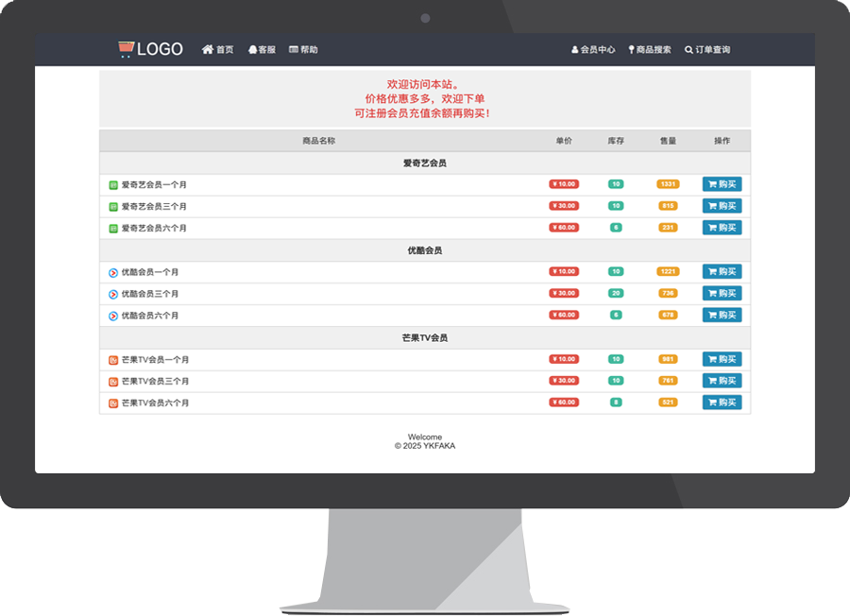
Task: Click the ¥10.00 price badge for 芒果TV会员一个月
Action: [564, 359]
